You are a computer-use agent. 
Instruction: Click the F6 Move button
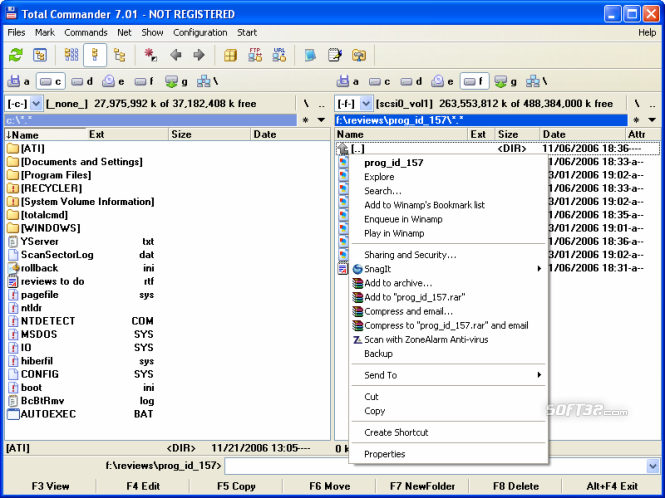tap(330, 486)
